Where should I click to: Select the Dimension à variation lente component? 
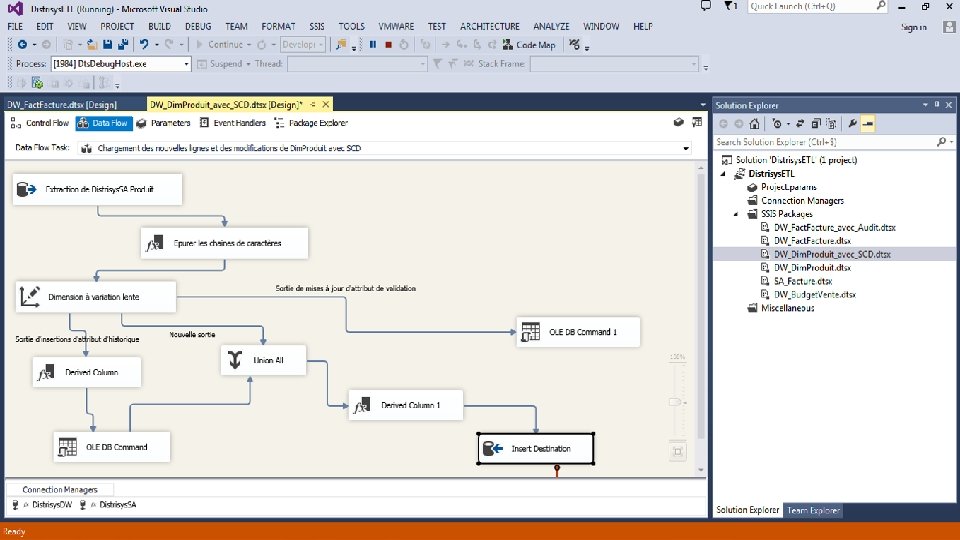[96, 297]
